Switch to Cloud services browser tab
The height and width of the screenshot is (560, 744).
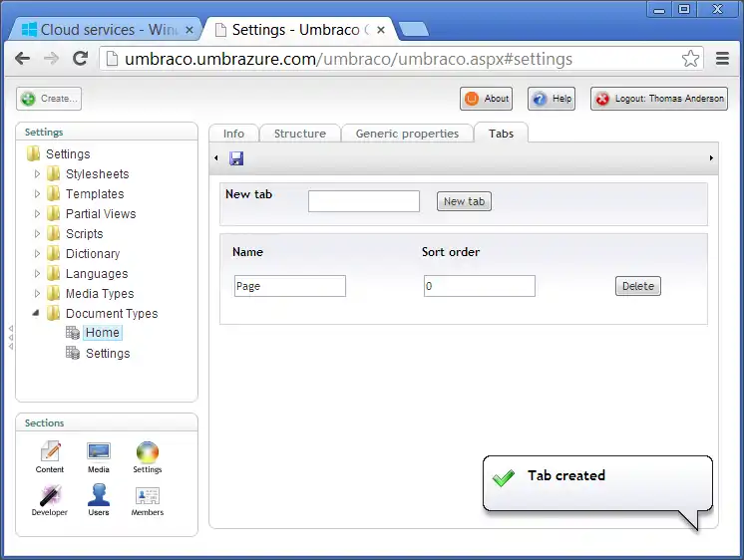click(108, 30)
